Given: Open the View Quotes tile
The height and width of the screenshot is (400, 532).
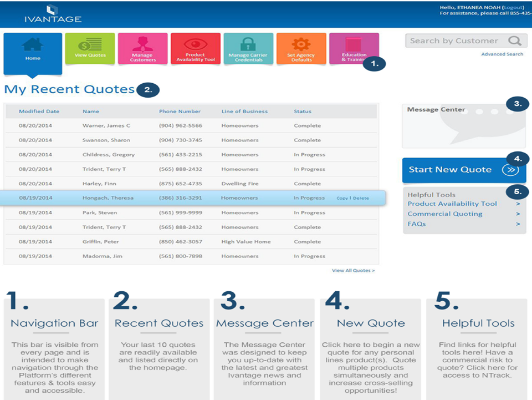Looking at the screenshot, I should pos(90,48).
